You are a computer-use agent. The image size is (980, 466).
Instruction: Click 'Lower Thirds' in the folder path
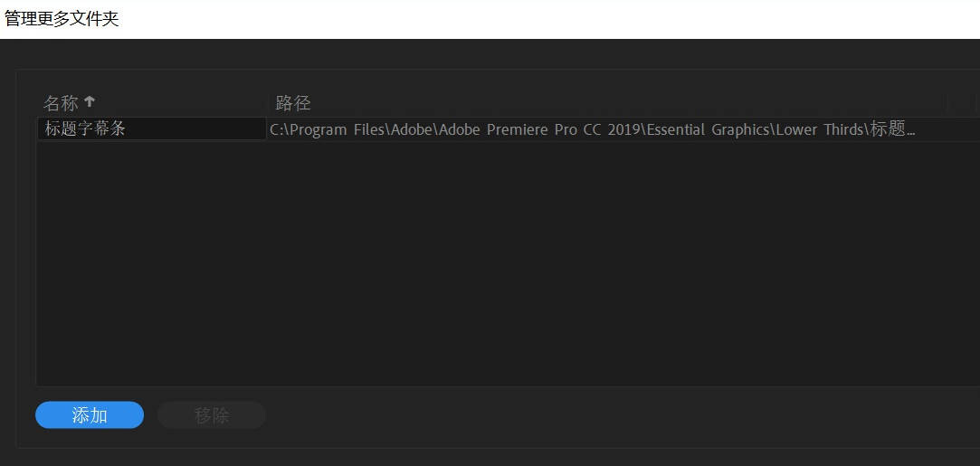point(821,129)
